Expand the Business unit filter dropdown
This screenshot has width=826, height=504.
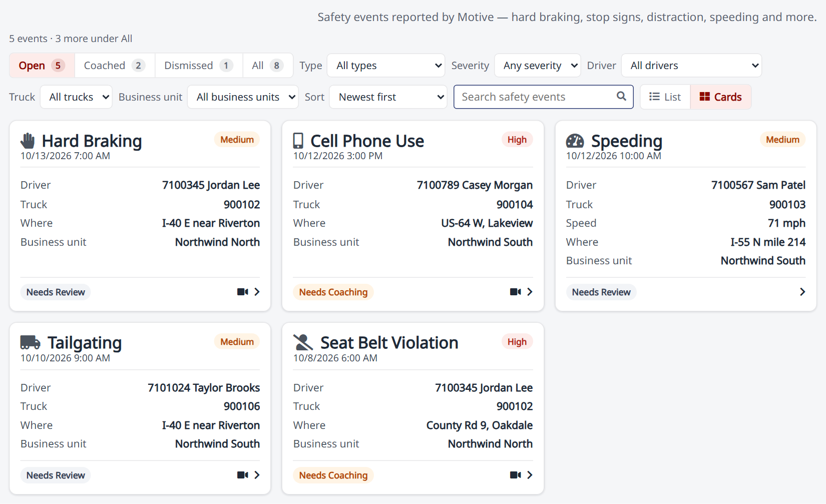pyautogui.click(x=243, y=97)
